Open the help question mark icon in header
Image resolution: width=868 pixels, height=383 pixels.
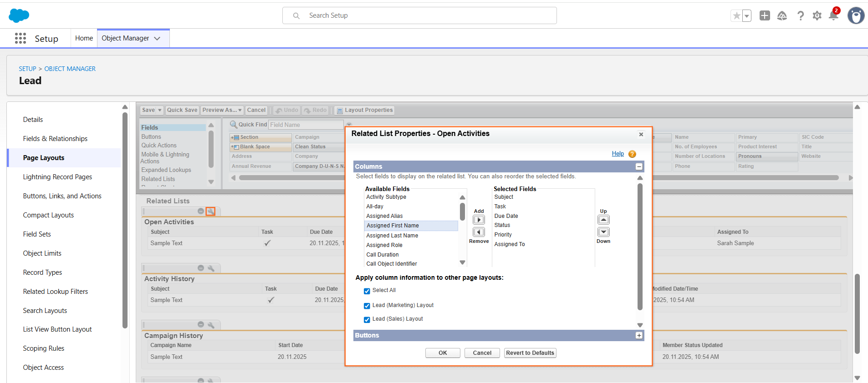800,16
